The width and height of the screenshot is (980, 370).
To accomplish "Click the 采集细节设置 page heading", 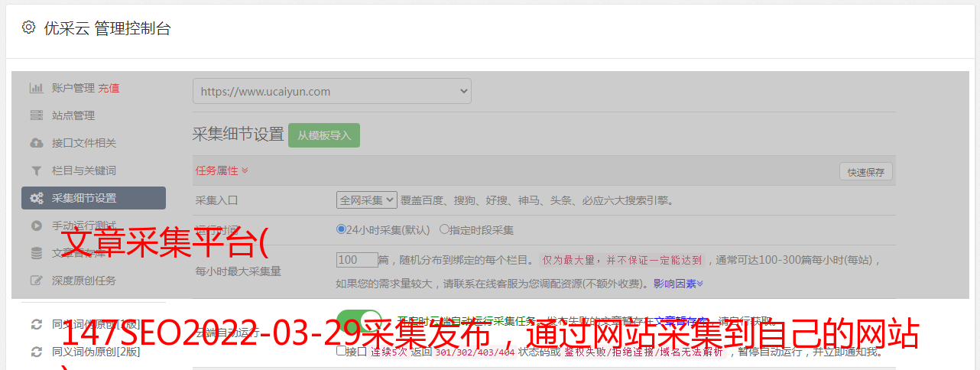I will (x=239, y=135).
